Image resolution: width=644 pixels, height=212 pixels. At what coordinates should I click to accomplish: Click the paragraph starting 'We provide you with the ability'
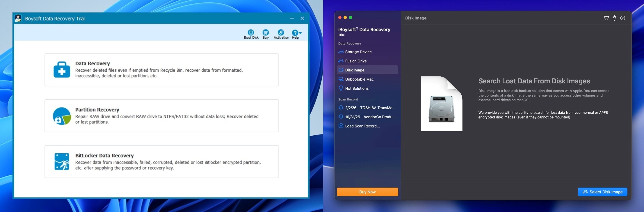pos(543,115)
